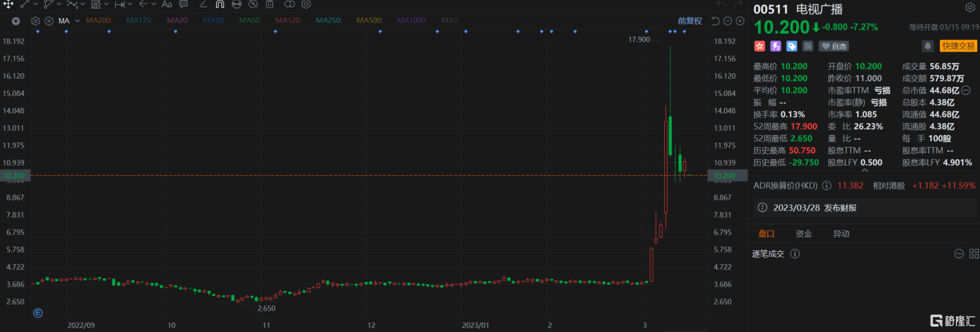The image size is (980, 332).
Task: Click the 股息率LFY value 4.901%
Action: tap(956, 162)
